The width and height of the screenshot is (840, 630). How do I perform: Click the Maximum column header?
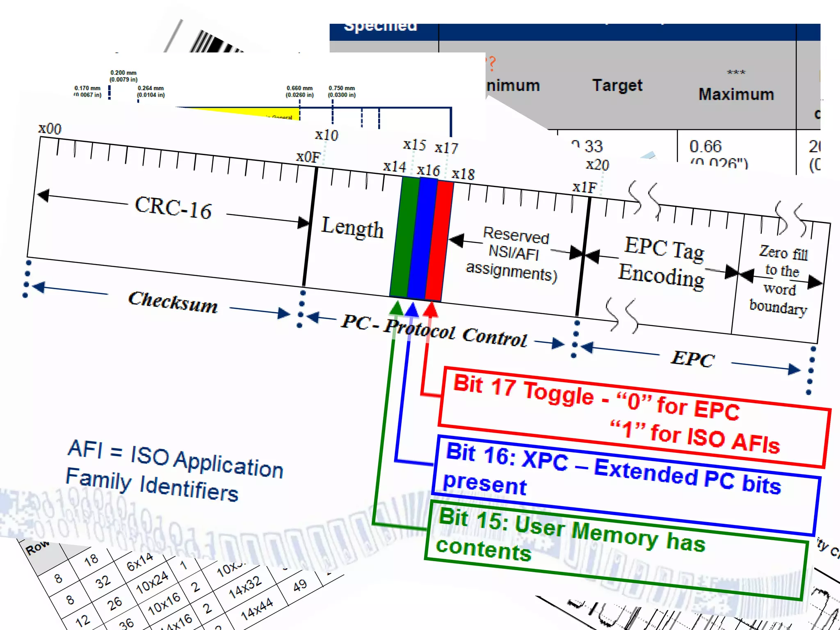(736, 94)
